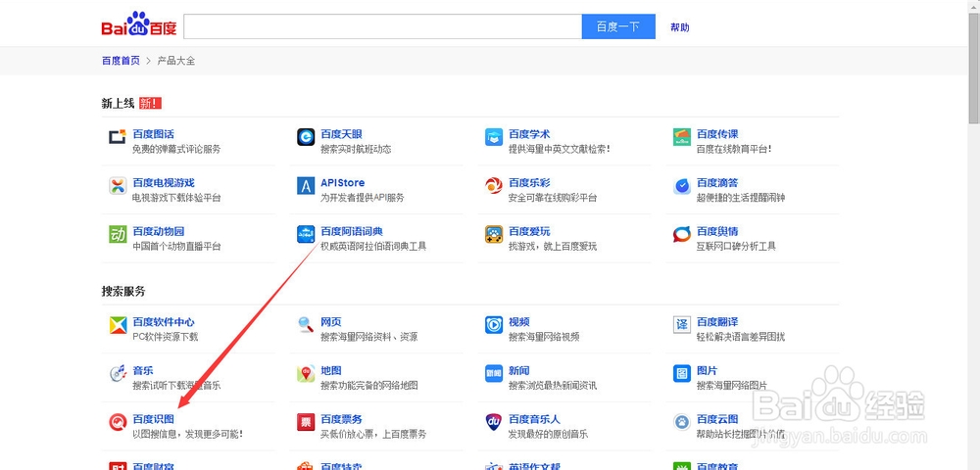Open the 百度软件中心 link
This screenshot has height=470, width=980.
[x=164, y=322]
